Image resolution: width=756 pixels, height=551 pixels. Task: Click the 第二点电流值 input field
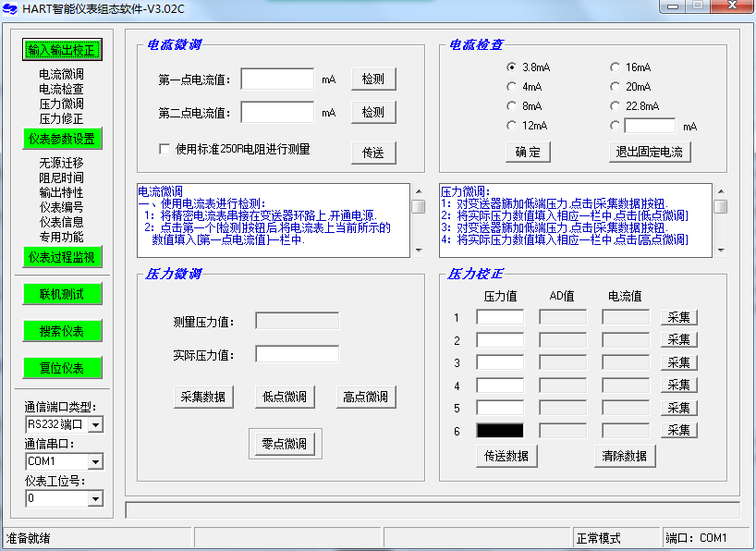point(277,113)
